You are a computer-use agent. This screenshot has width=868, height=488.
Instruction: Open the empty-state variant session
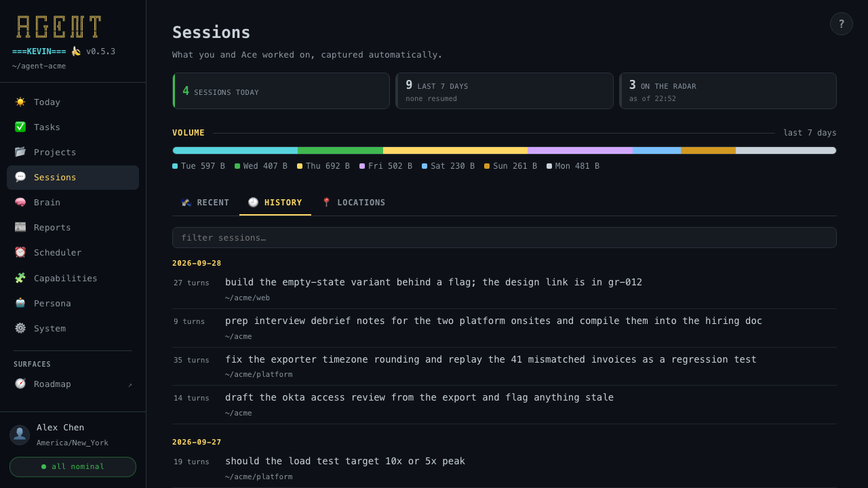[505, 289]
